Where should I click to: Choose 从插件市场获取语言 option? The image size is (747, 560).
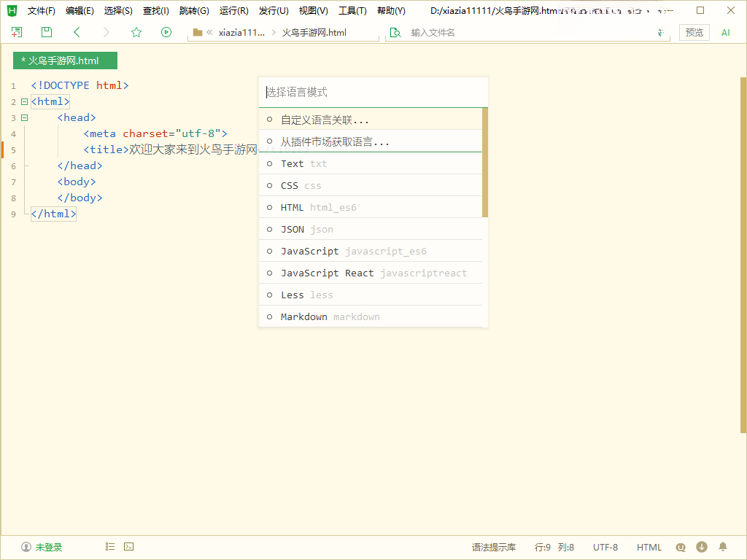point(371,141)
